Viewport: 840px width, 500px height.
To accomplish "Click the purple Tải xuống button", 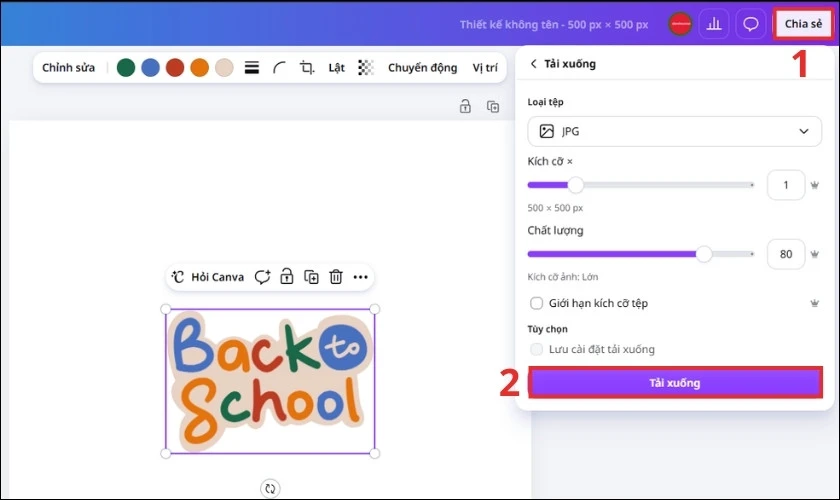I will (675, 383).
